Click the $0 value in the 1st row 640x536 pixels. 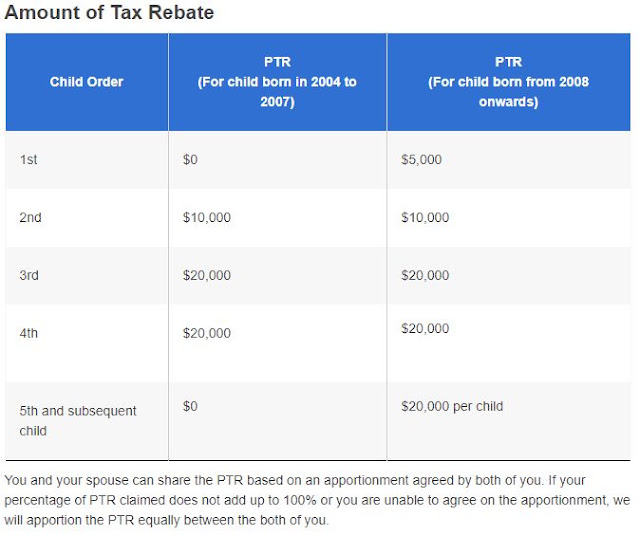pyautogui.click(x=190, y=159)
